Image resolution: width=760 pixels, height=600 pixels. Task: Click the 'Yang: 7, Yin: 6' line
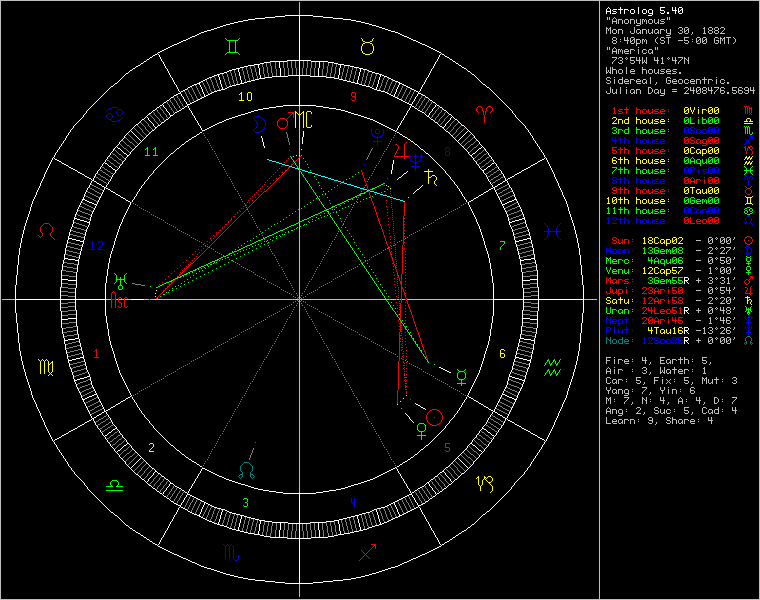[x=650, y=391]
